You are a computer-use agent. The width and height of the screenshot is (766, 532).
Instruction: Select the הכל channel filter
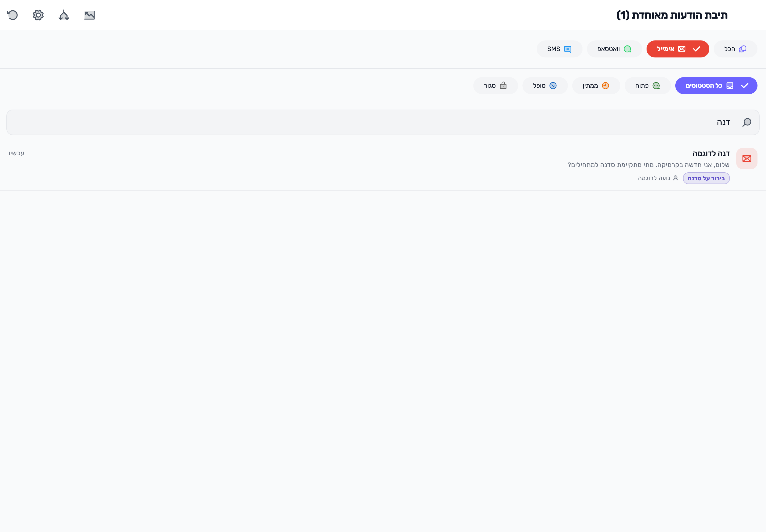pyautogui.click(x=735, y=49)
